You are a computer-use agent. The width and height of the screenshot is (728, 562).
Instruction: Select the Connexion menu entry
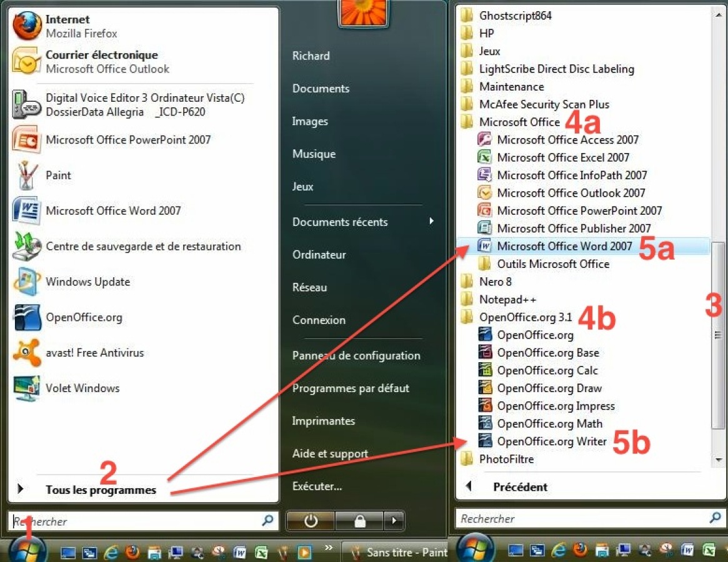319,320
